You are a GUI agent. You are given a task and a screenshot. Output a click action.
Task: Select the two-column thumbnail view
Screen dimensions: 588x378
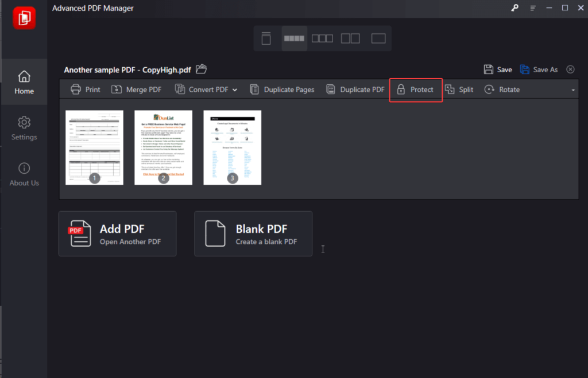(350, 38)
